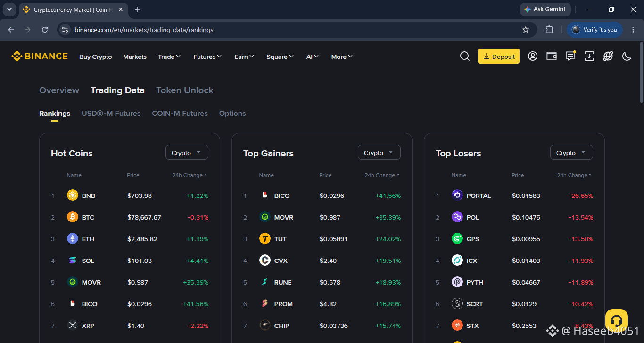
Task: Click the PORTAL coin icon
Action: click(x=457, y=196)
